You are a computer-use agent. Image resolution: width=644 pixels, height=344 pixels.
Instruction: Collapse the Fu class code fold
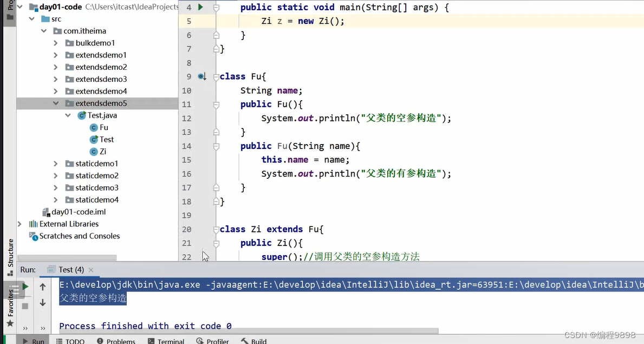tap(217, 76)
